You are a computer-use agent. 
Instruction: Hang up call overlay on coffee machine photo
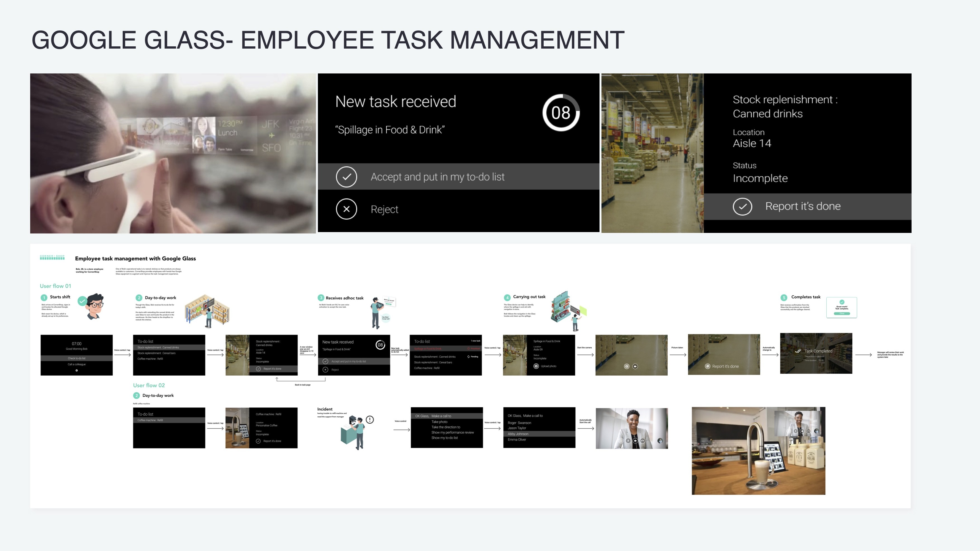(809, 431)
